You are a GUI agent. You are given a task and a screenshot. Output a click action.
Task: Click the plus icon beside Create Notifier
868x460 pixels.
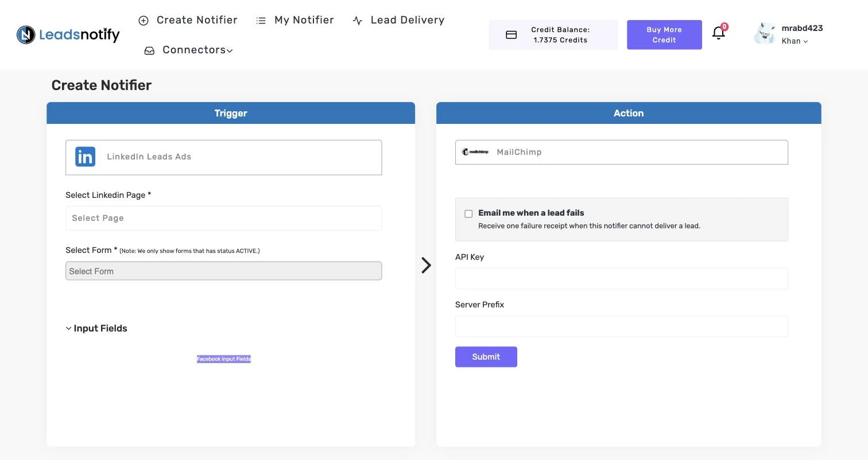tap(144, 21)
